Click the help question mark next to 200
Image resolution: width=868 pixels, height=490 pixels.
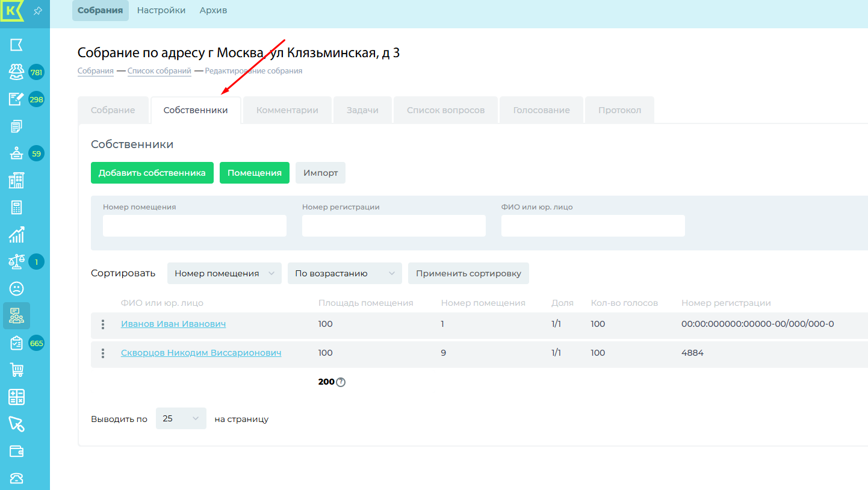(x=341, y=382)
